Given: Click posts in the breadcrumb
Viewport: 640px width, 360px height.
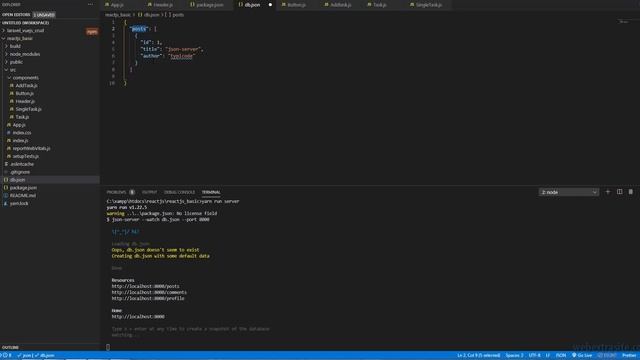Looking at the screenshot, I should 178,15.
